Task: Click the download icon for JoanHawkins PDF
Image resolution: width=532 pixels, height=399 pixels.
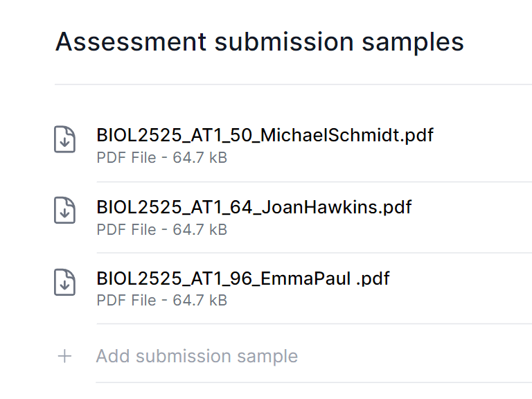Action: click(65, 211)
